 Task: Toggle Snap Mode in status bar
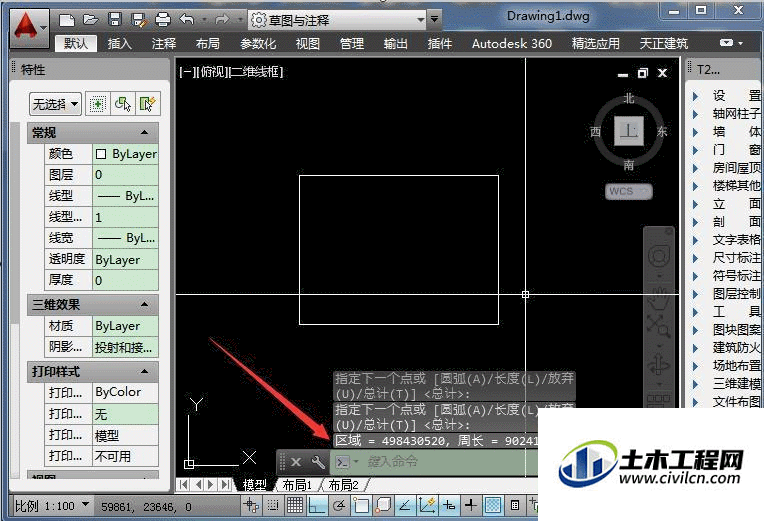[273, 505]
